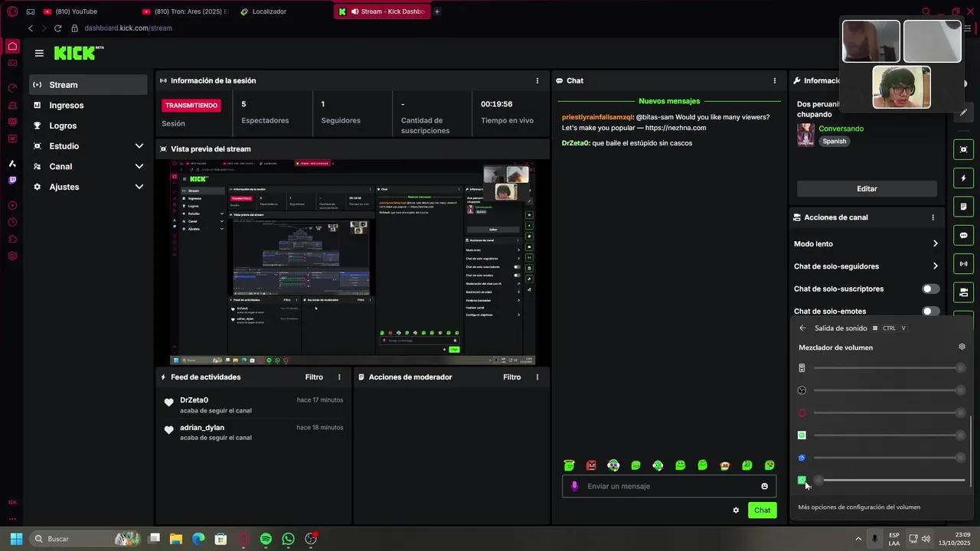
Task: Mute the Spotify app in mixer
Action: click(x=802, y=435)
